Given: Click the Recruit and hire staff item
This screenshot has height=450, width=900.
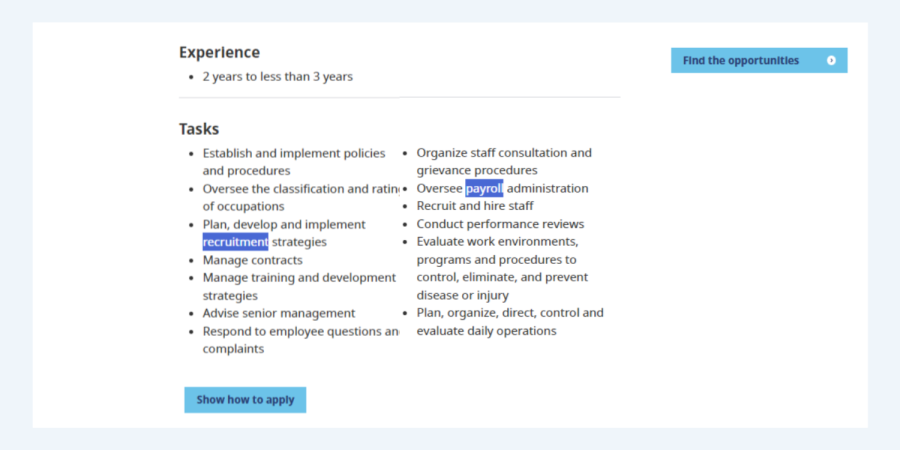Looking at the screenshot, I should coord(475,206).
